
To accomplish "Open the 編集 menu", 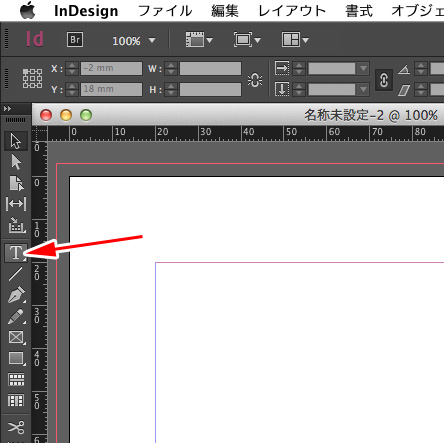I will pos(225,11).
